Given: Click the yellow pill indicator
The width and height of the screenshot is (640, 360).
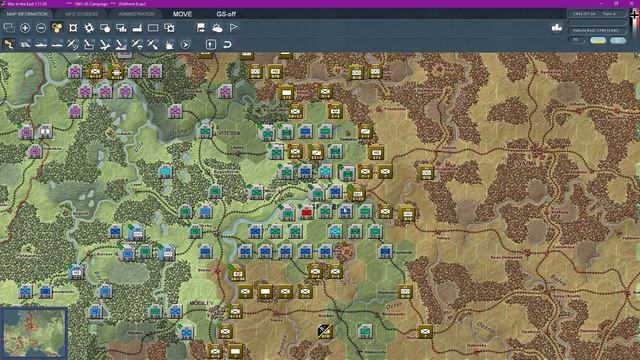Looking at the screenshot, I should pyautogui.click(x=598, y=40).
